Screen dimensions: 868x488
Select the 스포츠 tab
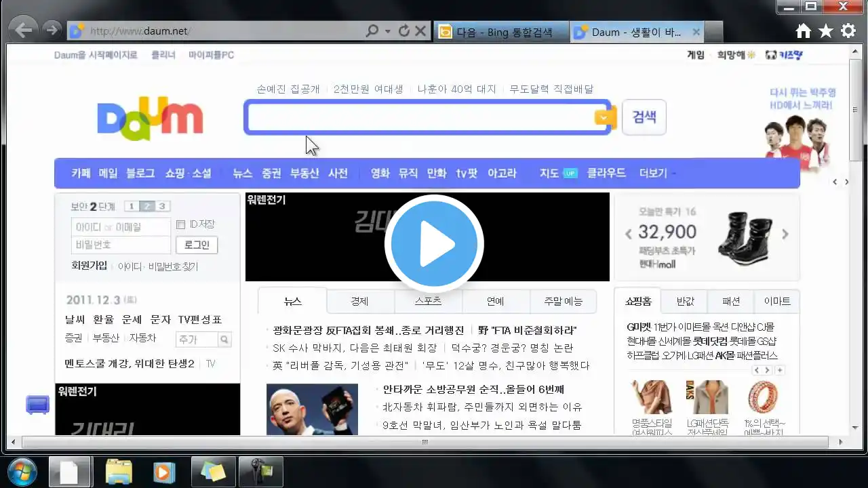coord(428,302)
